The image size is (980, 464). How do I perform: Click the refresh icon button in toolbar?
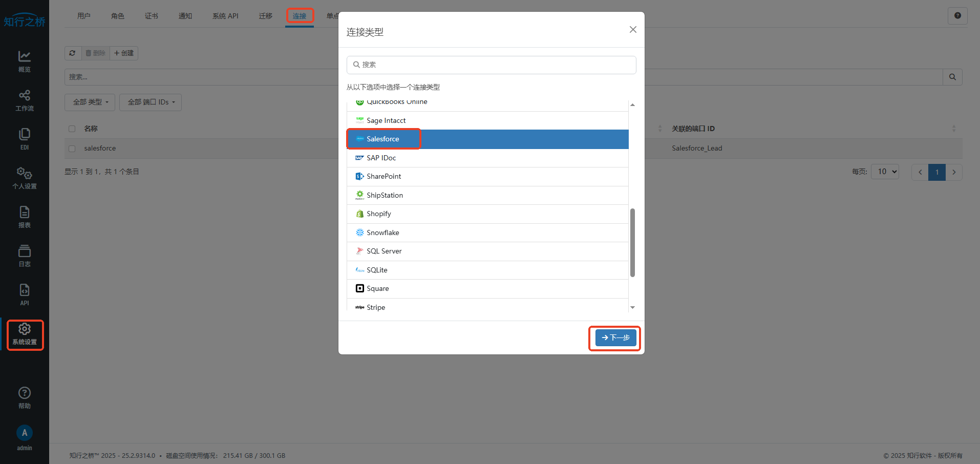tap(73, 53)
